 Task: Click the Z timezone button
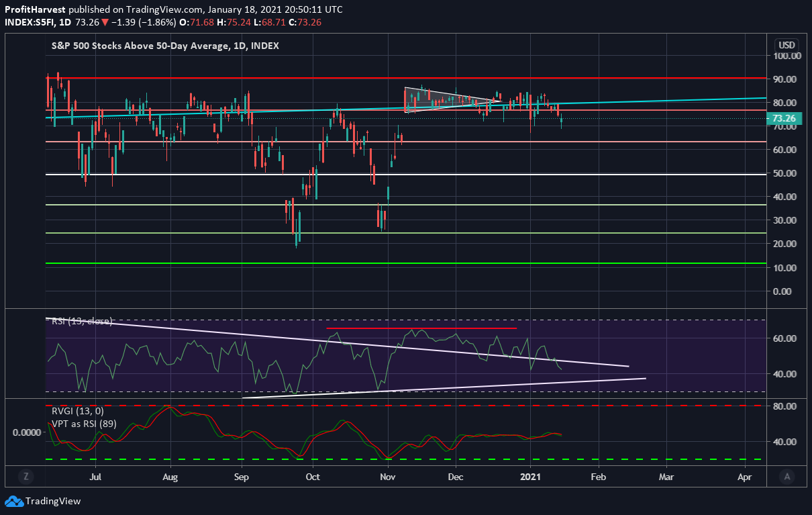[x=26, y=477]
